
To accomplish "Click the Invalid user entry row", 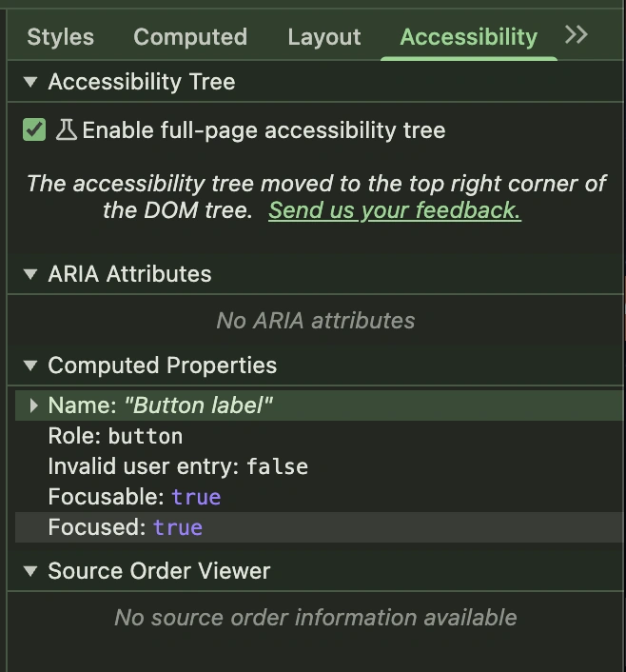I will coord(178,467).
